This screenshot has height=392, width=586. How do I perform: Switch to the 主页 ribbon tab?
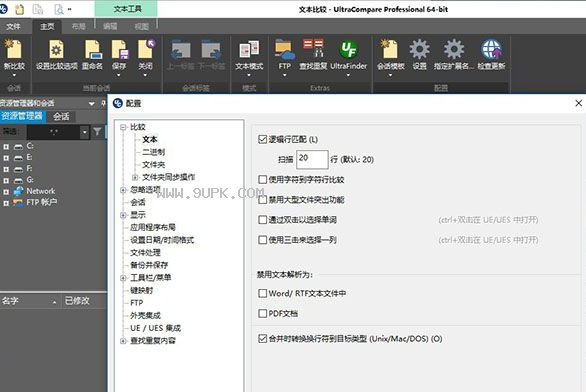(x=47, y=27)
